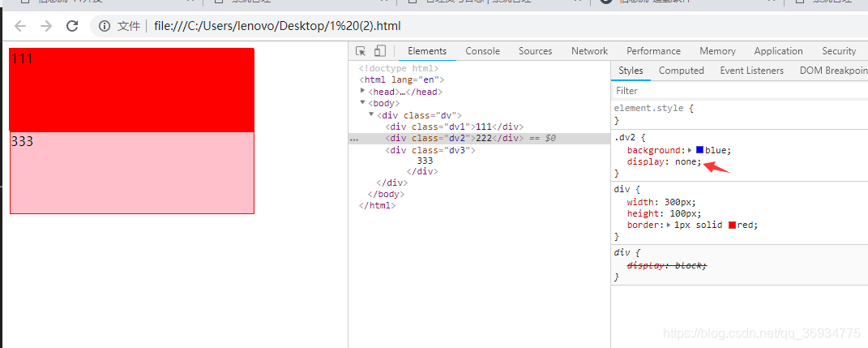The height and width of the screenshot is (348, 868).
Task: Click the blue value text in background
Action: 716,150
